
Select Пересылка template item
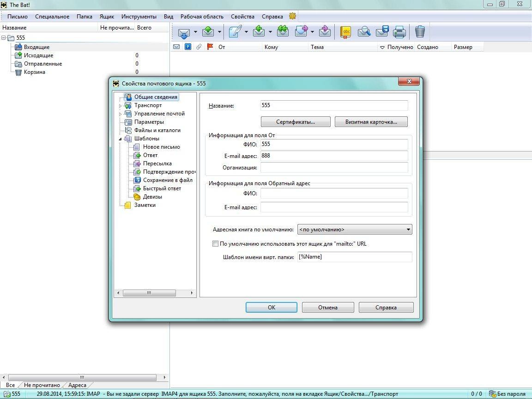(x=157, y=163)
